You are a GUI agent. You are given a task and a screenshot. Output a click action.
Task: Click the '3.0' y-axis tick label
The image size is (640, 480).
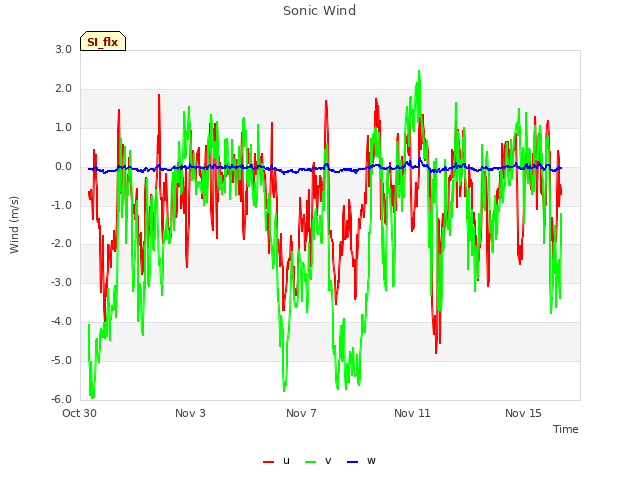tap(64, 50)
